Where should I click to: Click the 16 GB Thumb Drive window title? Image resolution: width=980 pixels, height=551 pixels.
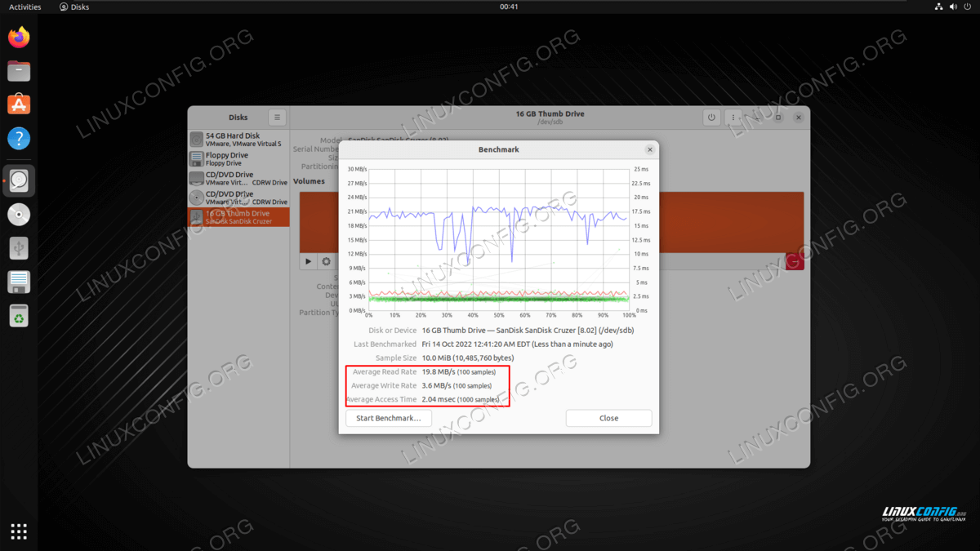point(550,113)
